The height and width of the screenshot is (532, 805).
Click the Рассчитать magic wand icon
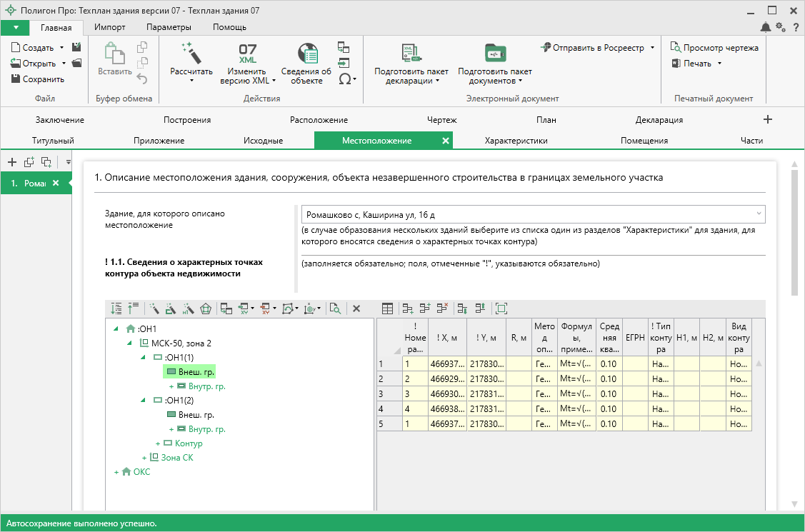pos(191,53)
